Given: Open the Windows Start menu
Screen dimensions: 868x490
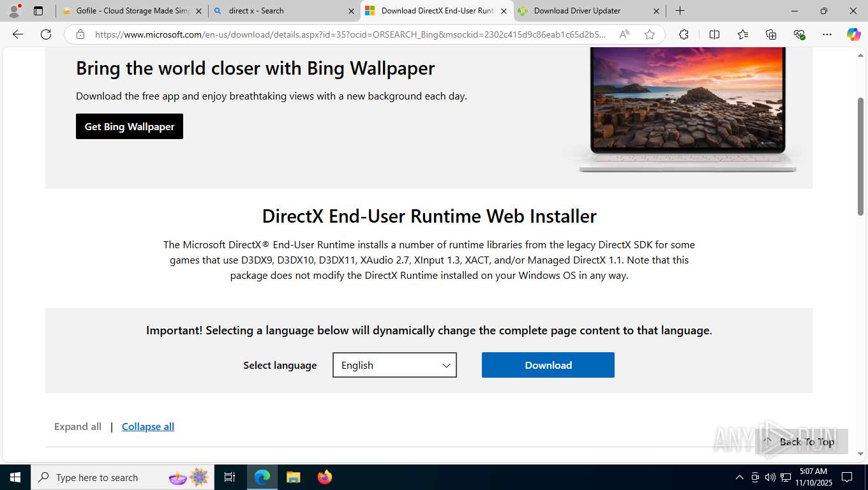Looking at the screenshot, I should (x=15, y=477).
